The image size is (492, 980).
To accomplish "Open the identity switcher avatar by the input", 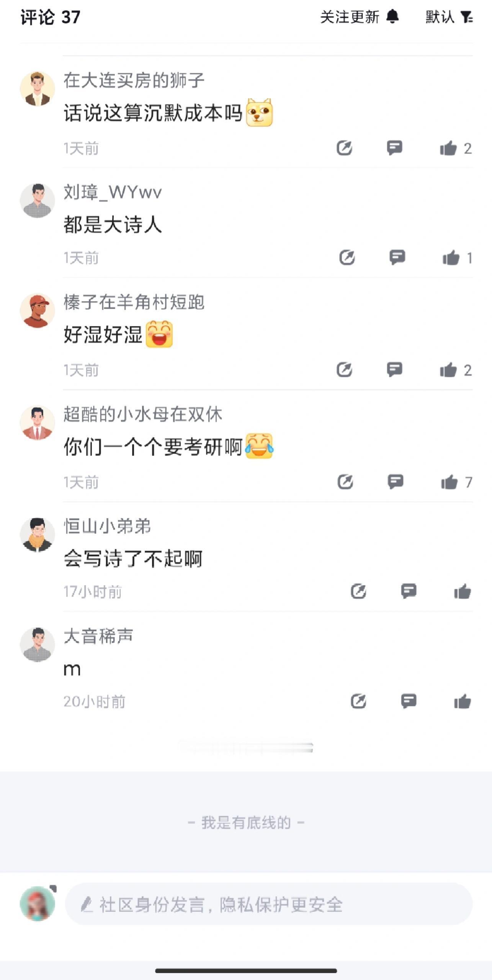I will pos(38,903).
